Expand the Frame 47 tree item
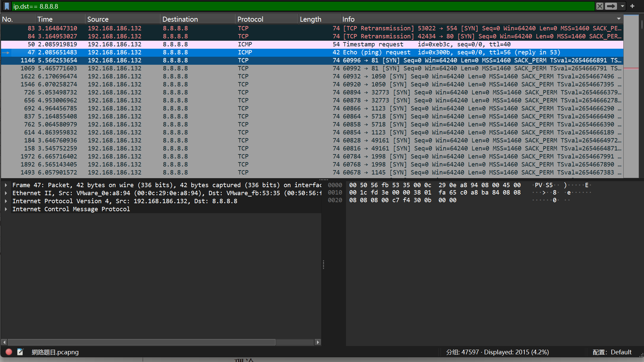644x362 pixels. click(x=6, y=185)
